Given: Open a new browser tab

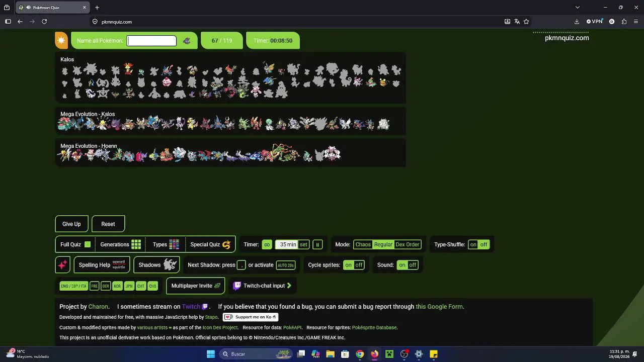Looking at the screenshot, I should (97, 8).
